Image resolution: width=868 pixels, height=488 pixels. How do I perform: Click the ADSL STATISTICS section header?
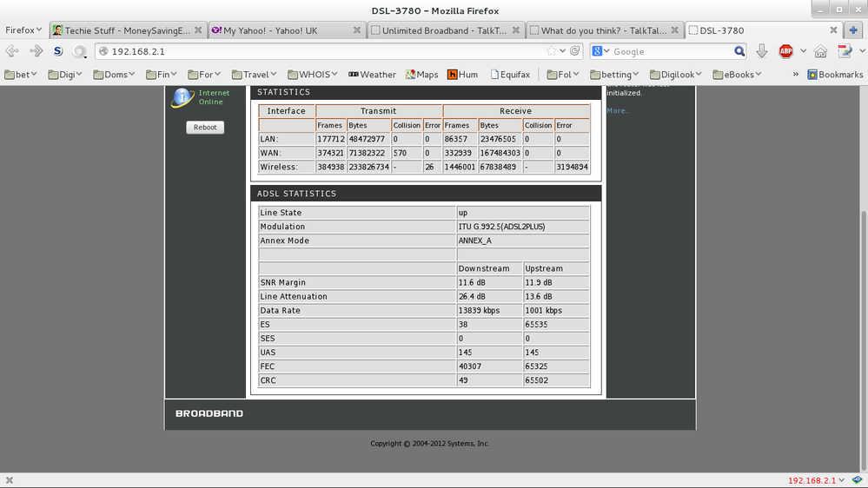tap(426, 193)
